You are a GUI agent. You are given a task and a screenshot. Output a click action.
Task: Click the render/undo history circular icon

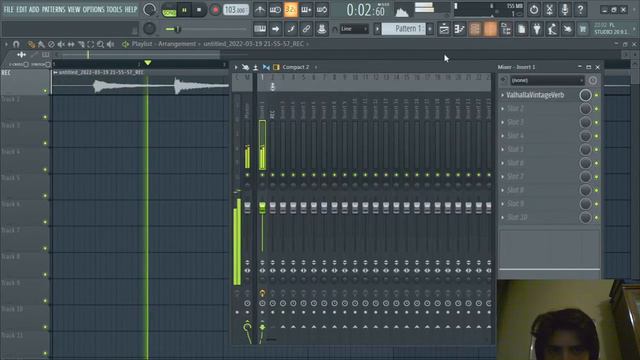point(533,10)
